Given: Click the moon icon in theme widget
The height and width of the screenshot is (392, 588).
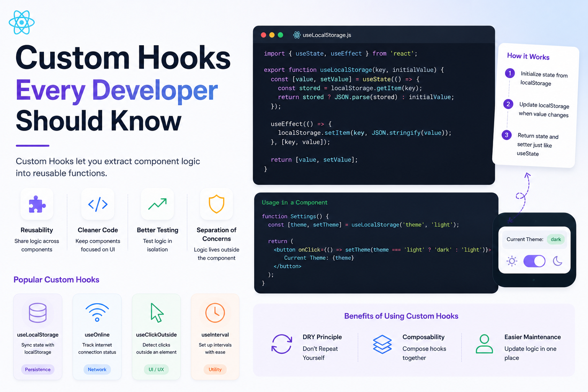Looking at the screenshot, I should [x=558, y=261].
